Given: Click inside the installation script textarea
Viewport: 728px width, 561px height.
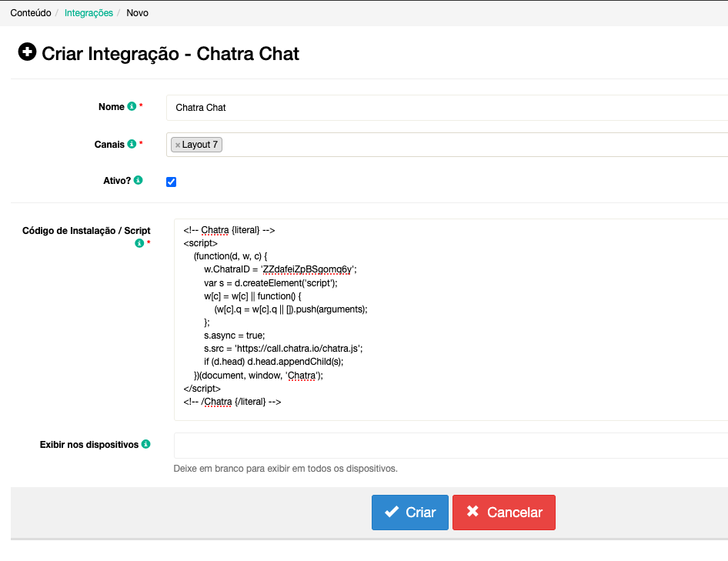Looking at the screenshot, I should (451, 319).
